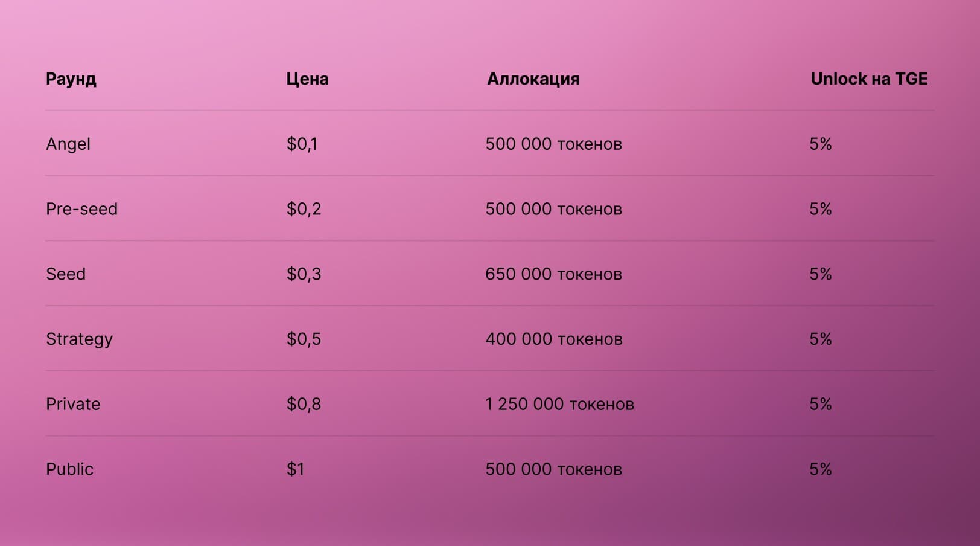Click the 400 000 токенов allocation
Viewport: 980px width, 546px height.
(553, 339)
